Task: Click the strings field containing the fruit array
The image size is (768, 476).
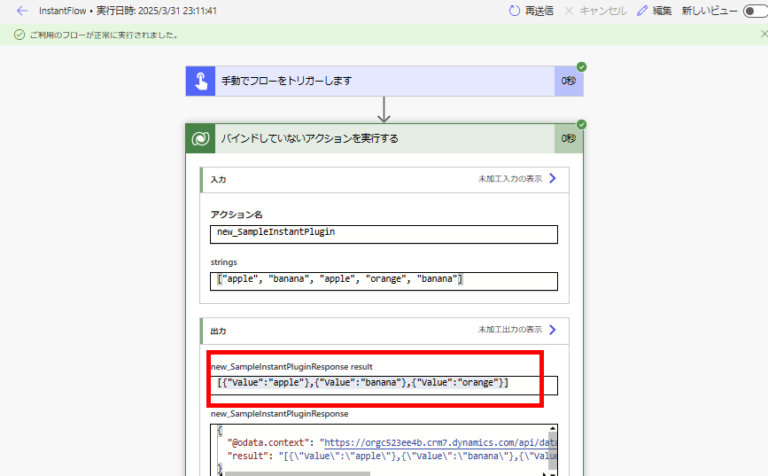Action: (384, 280)
